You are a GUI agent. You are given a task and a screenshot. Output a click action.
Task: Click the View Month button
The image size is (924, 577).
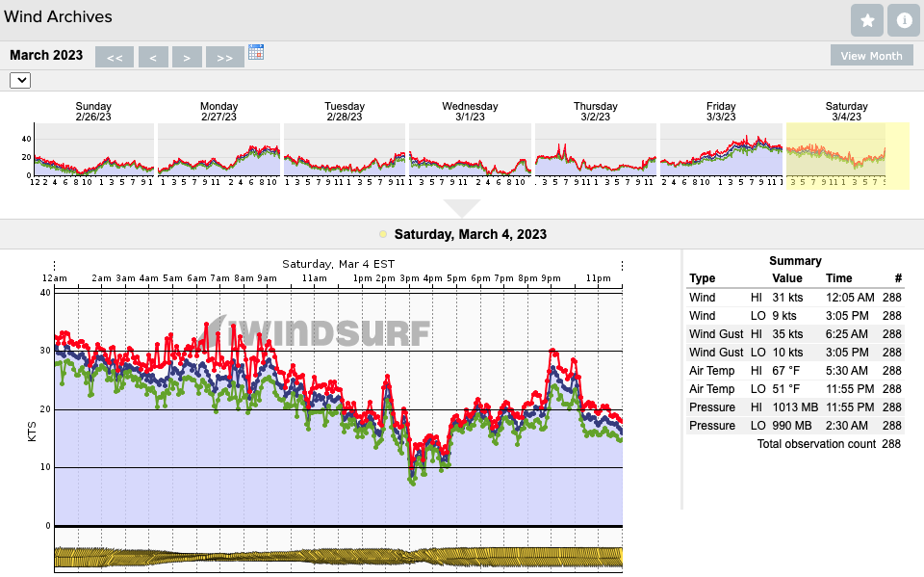tap(872, 56)
